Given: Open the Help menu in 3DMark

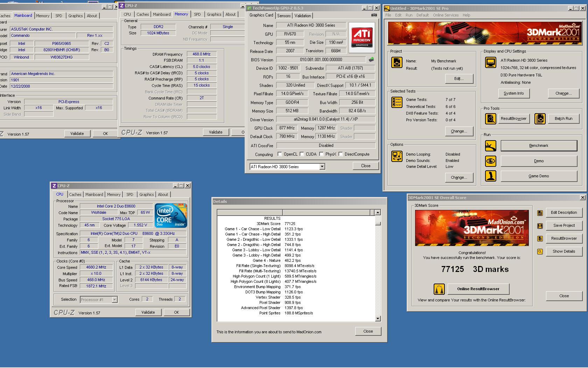Looking at the screenshot, I should tap(466, 15).
